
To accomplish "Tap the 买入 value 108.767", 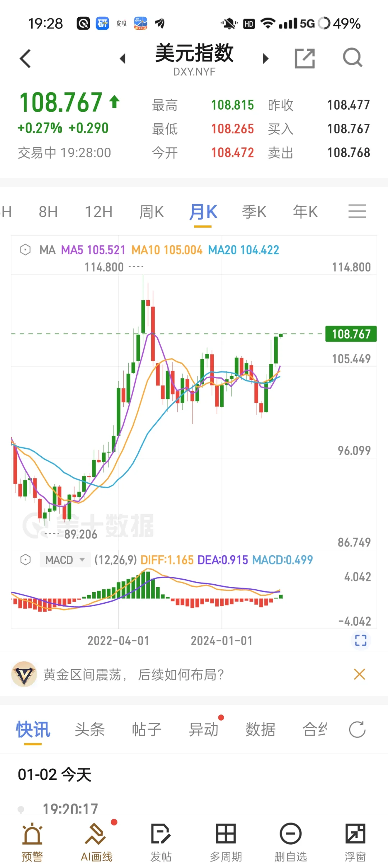I will [348, 129].
